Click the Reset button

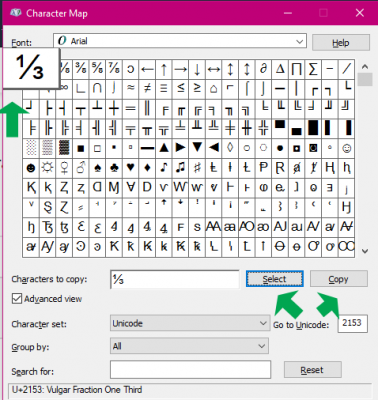[x=312, y=370]
